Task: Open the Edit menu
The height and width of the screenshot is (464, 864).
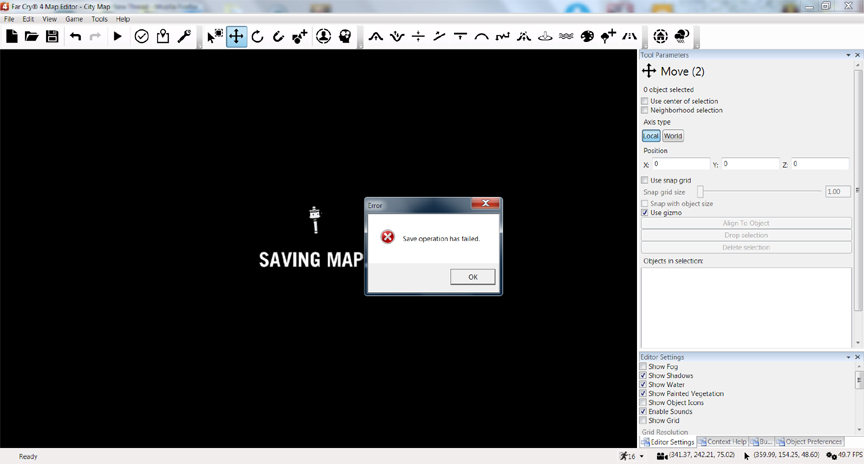Action: pyautogui.click(x=28, y=19)
